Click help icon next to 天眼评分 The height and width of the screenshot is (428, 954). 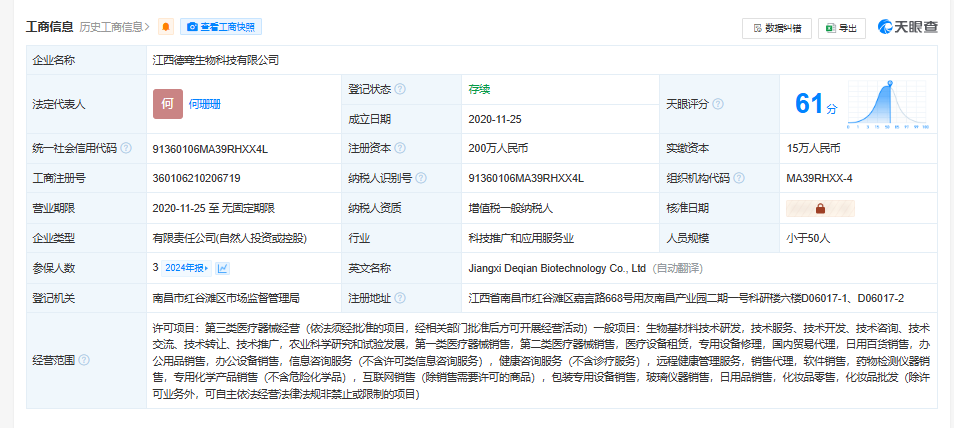pyautogui.click(x=718, y=104)
